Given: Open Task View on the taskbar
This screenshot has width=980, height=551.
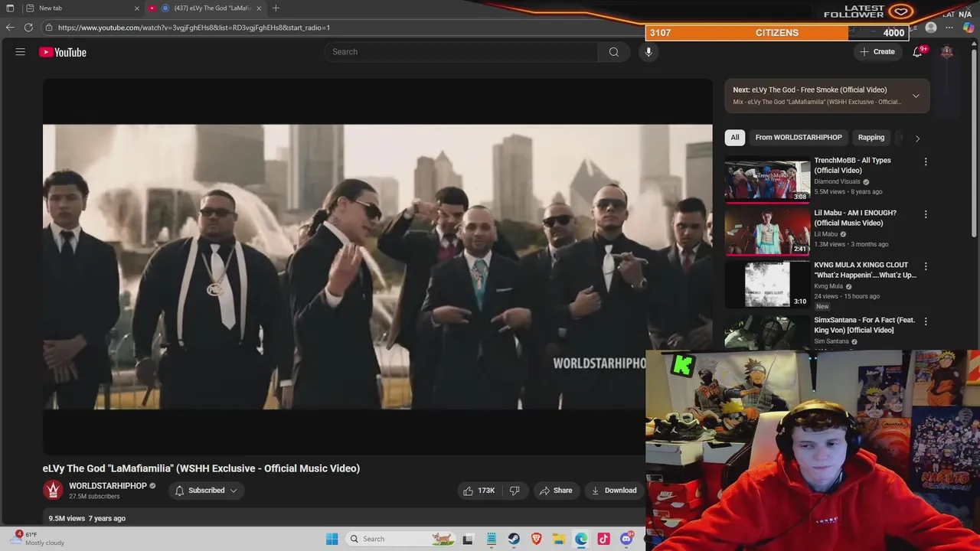Looking at the screenshot, I should point(468,539).
